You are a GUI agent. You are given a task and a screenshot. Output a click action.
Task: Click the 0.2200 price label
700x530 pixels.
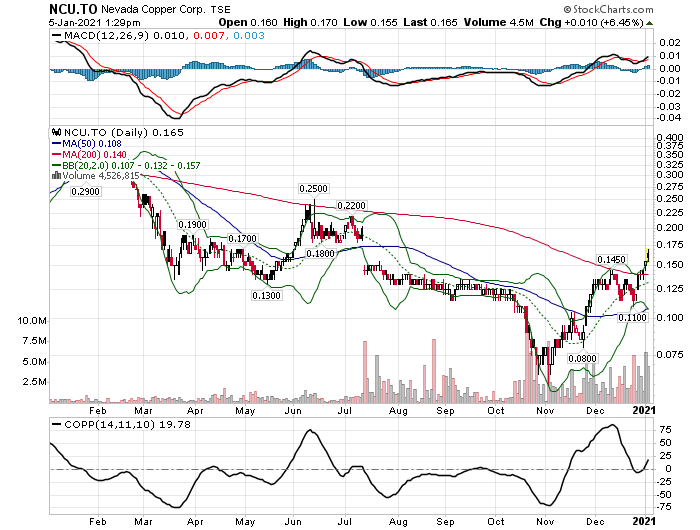[x=351, y=205]
